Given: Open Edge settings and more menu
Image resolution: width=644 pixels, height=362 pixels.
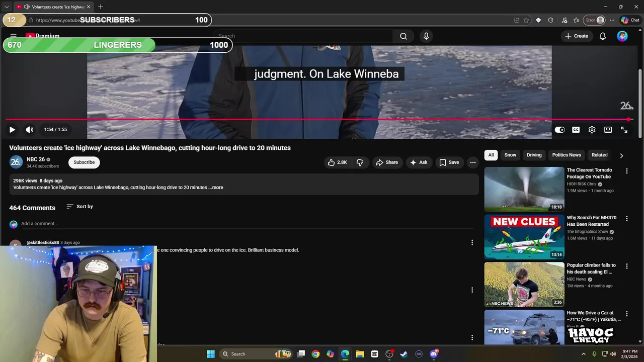Looking at the screenshot, I should point(612,20).
